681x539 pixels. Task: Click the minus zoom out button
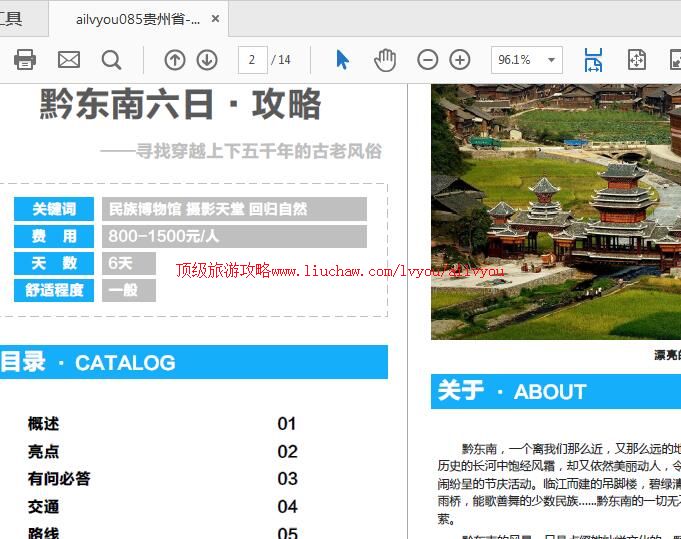pos(427,60)
